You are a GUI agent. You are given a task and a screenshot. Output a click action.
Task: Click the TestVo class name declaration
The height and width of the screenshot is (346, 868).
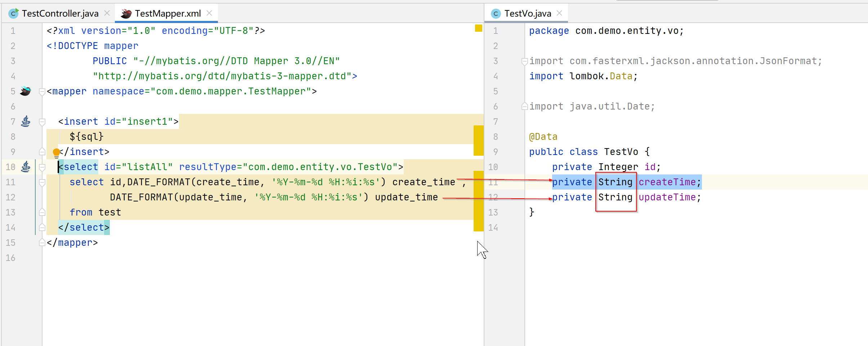(x=621, y=152)
